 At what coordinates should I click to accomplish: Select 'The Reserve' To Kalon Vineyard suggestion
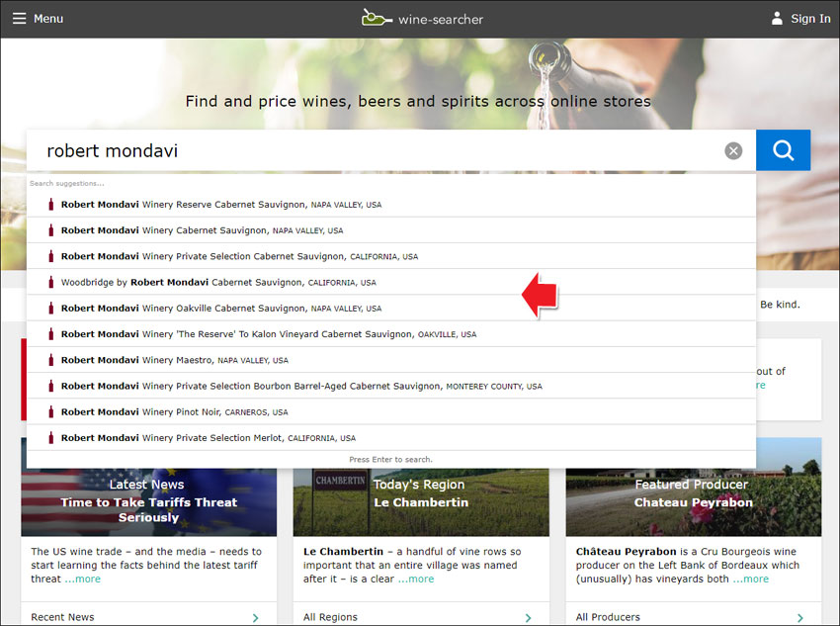pyautogui.click(x=391, y=334)
